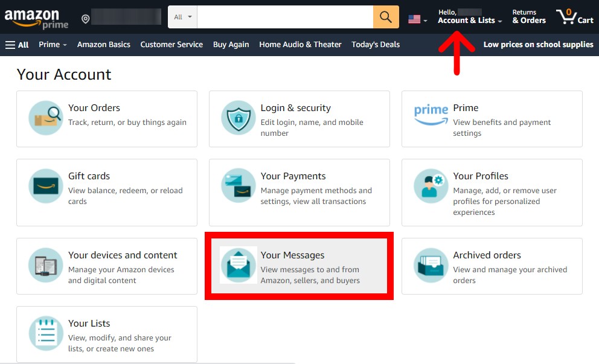
Task: Click 'Manage your Amazon devices' description
Action: click(x=121, y=275)
